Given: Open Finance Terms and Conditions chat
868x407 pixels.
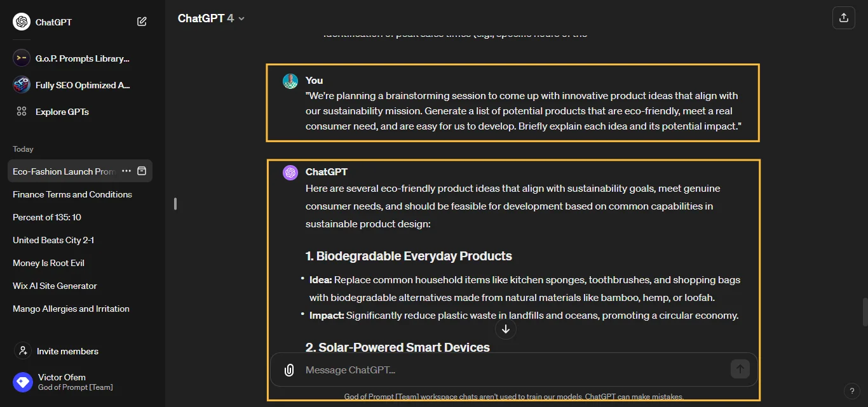Looking at the screenshot, I should [x=72, y=194].
